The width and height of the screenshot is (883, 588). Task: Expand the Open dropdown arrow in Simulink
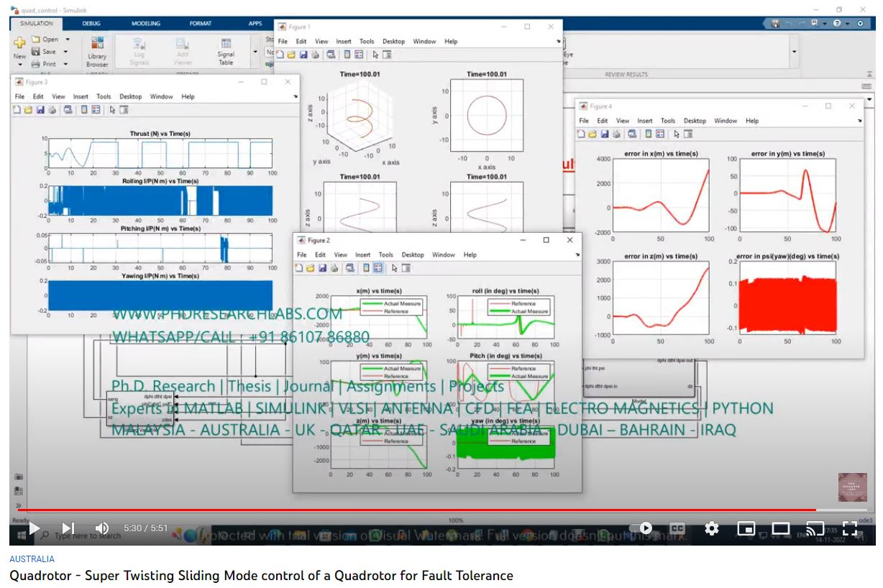pos(68,40)
